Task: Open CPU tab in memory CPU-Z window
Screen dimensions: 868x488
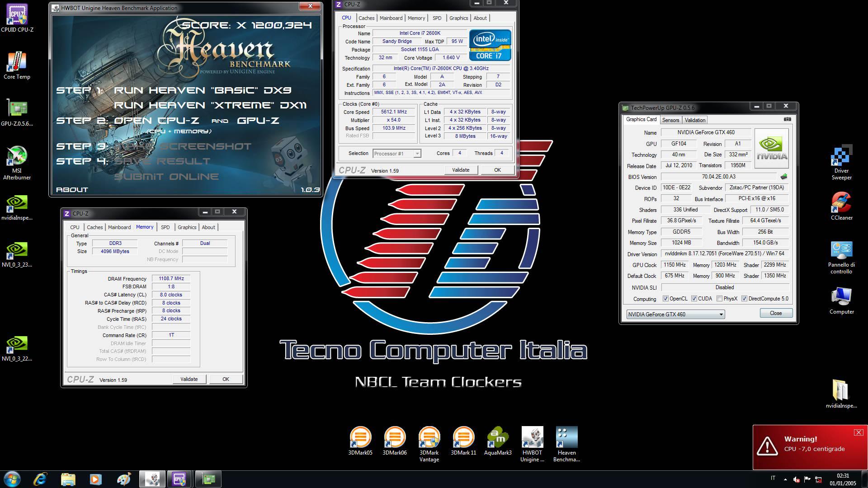Action: [x=75, y=227]
